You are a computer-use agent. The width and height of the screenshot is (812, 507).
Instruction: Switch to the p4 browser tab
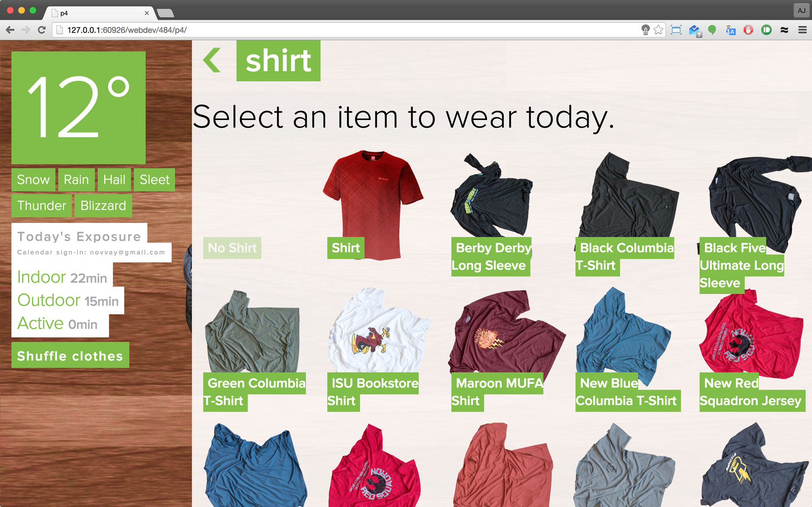click(100, 13)
